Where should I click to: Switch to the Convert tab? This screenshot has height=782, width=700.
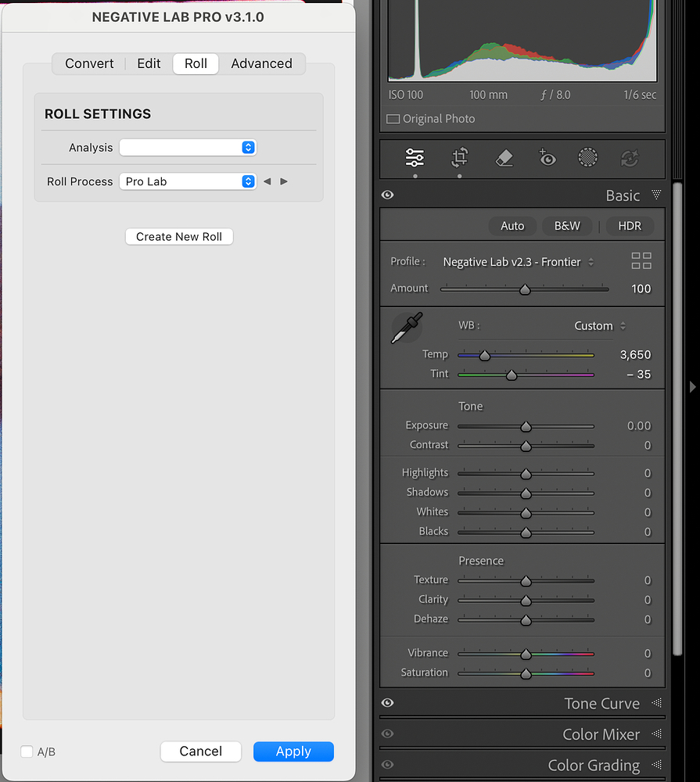tap(88, 63)
